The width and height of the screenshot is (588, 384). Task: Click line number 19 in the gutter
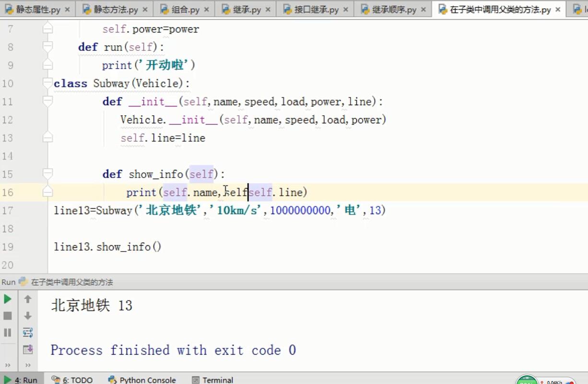(x=7, y=247)
